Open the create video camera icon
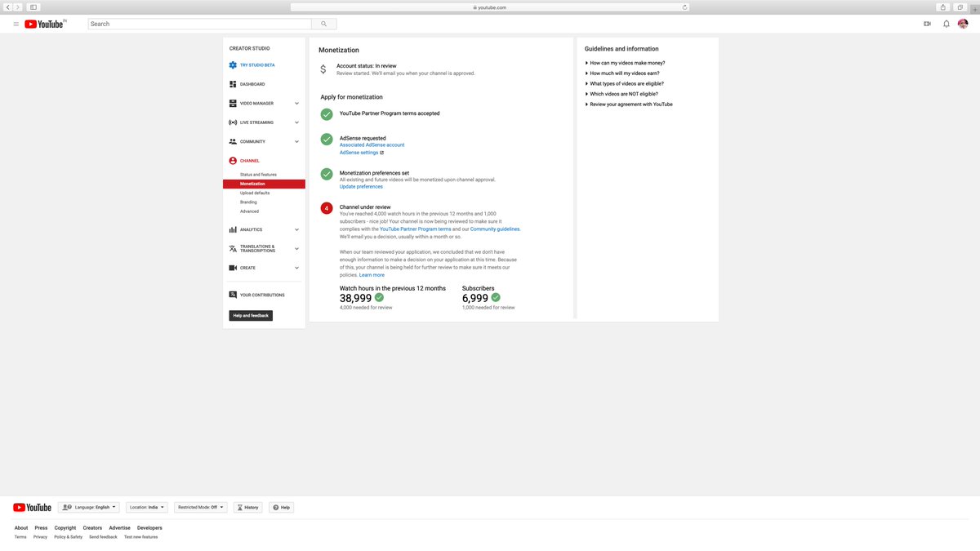Screen dimensions: 980x551 pos(927,24)
